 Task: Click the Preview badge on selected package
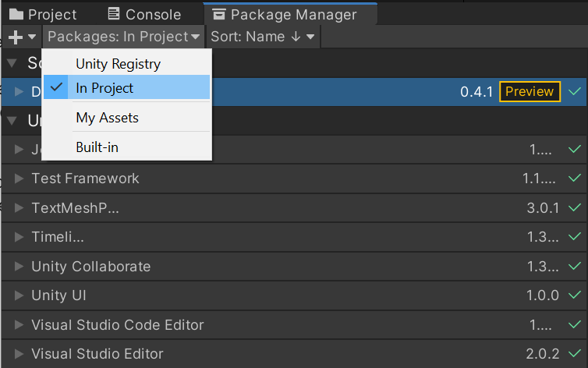[530, 91]
